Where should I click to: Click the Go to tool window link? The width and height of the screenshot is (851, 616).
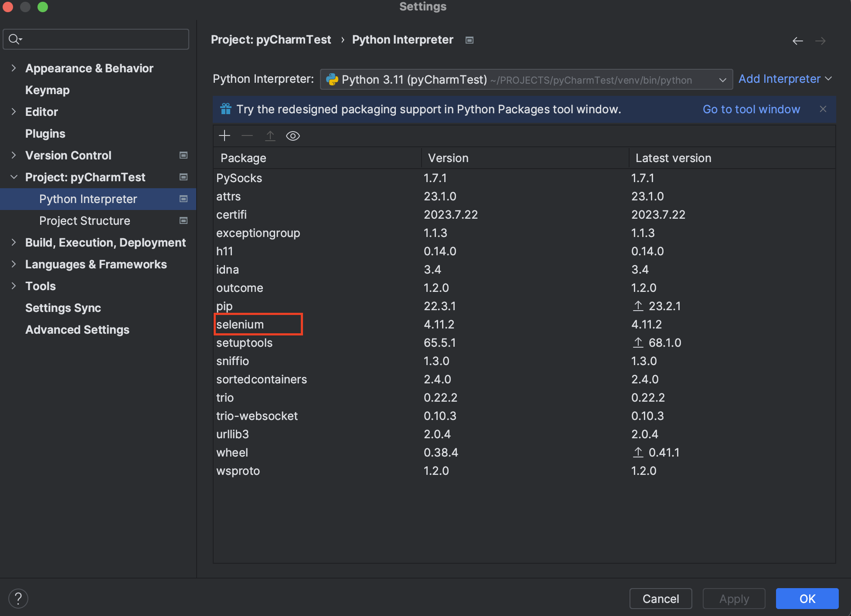coord(751,109)
